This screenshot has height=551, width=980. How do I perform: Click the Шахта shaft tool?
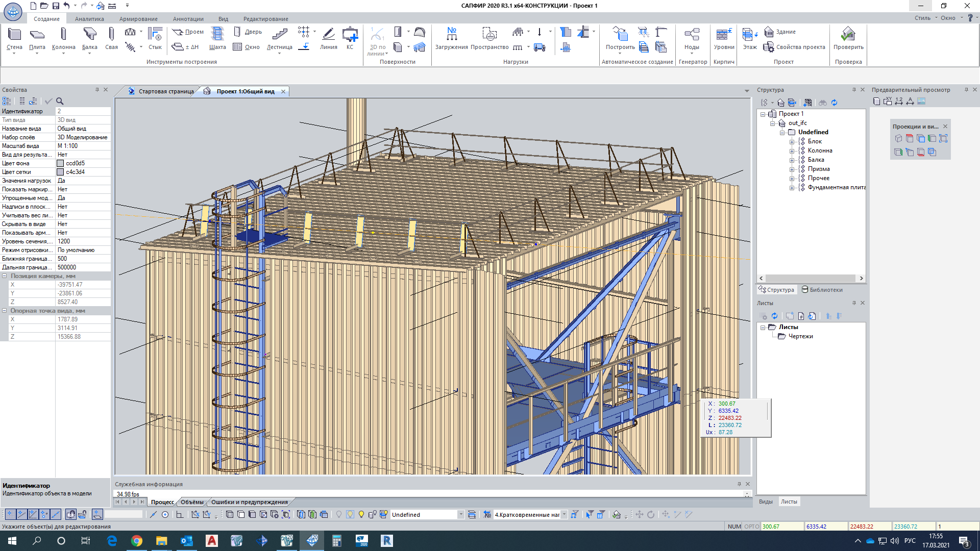pos(217,39)
